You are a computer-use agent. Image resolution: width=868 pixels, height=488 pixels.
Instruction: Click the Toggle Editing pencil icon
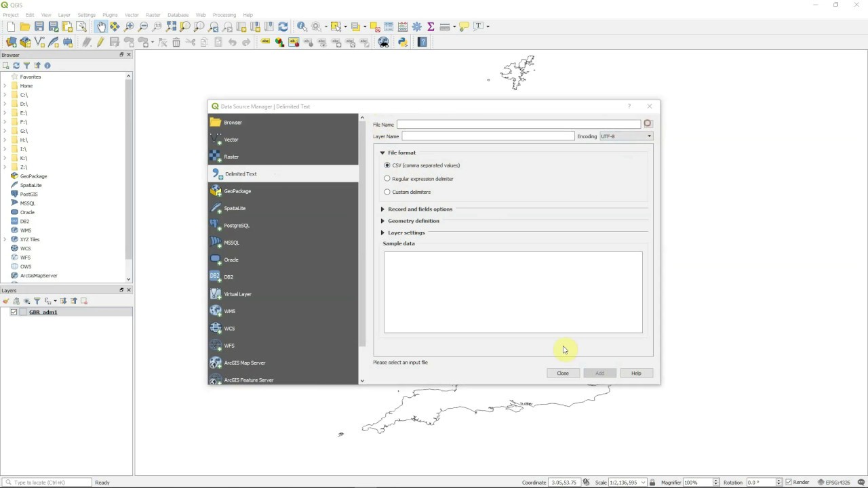tap(100, 42)
